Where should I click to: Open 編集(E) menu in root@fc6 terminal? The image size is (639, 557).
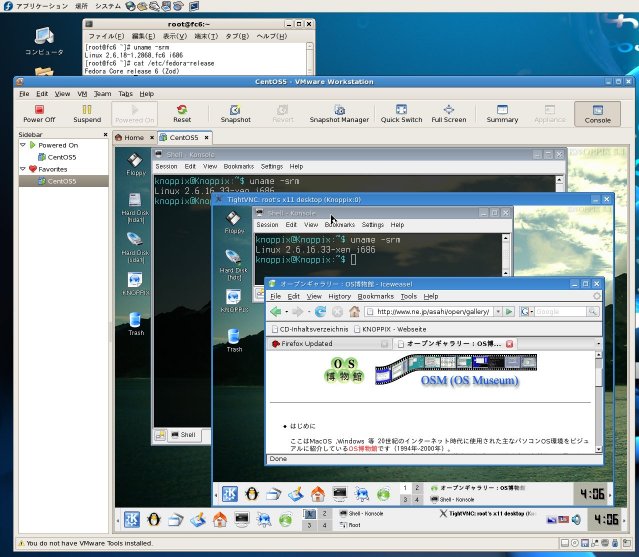click(x=143, y=36)
